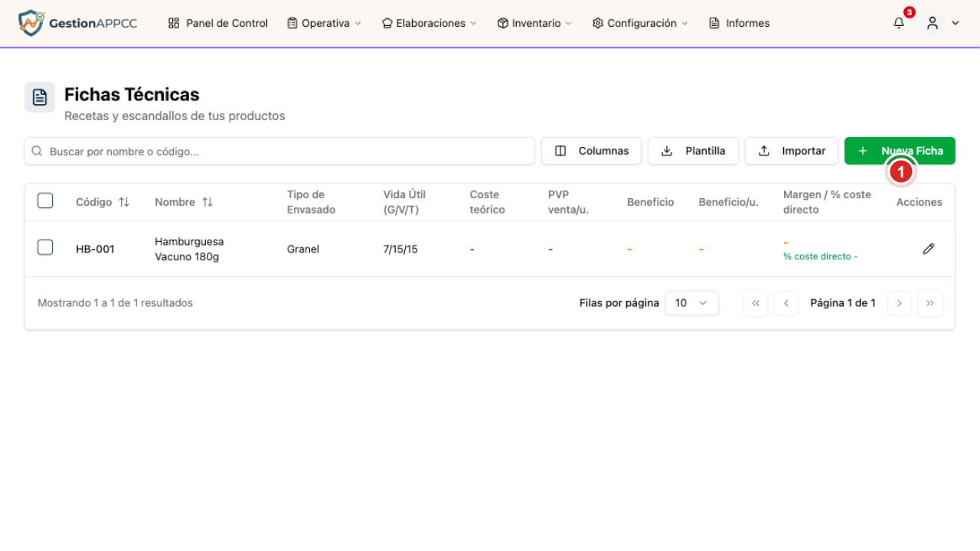Viewport: 980px width, 551px height.
Task: Expand the Configuración menu
Action: pyautogui.click(x=640, y=23)
